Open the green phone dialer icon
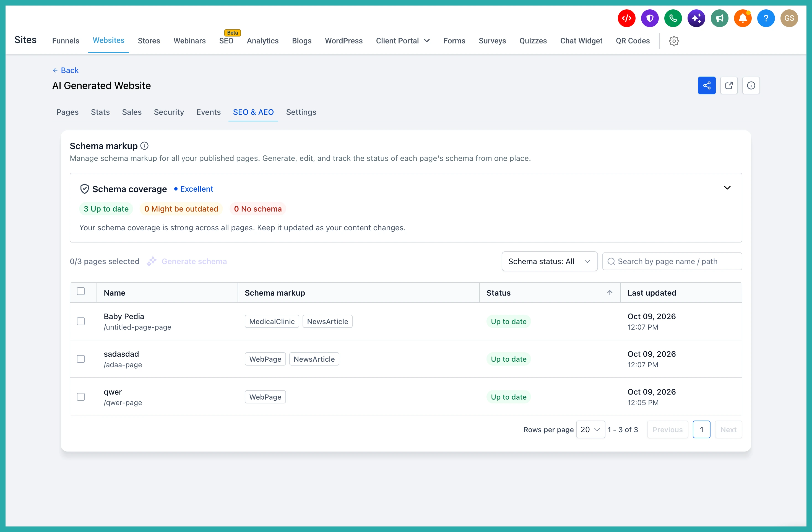 coord(673,18)
